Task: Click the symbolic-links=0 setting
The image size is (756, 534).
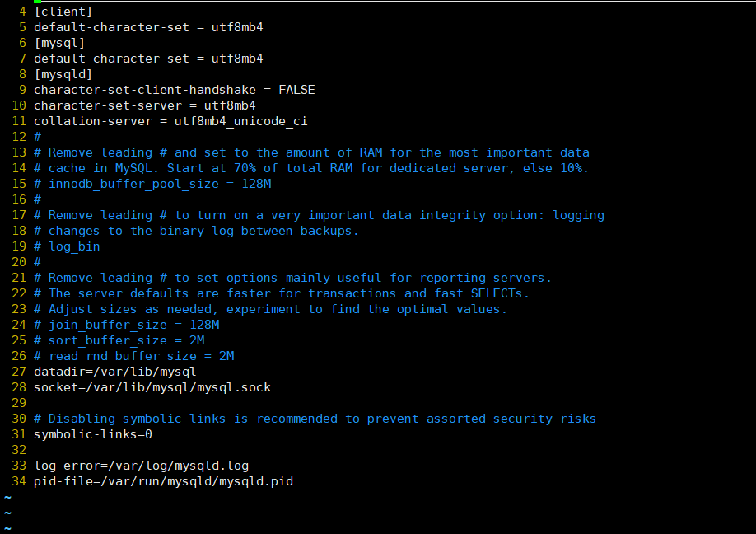Action: click(x=92, y=434)
